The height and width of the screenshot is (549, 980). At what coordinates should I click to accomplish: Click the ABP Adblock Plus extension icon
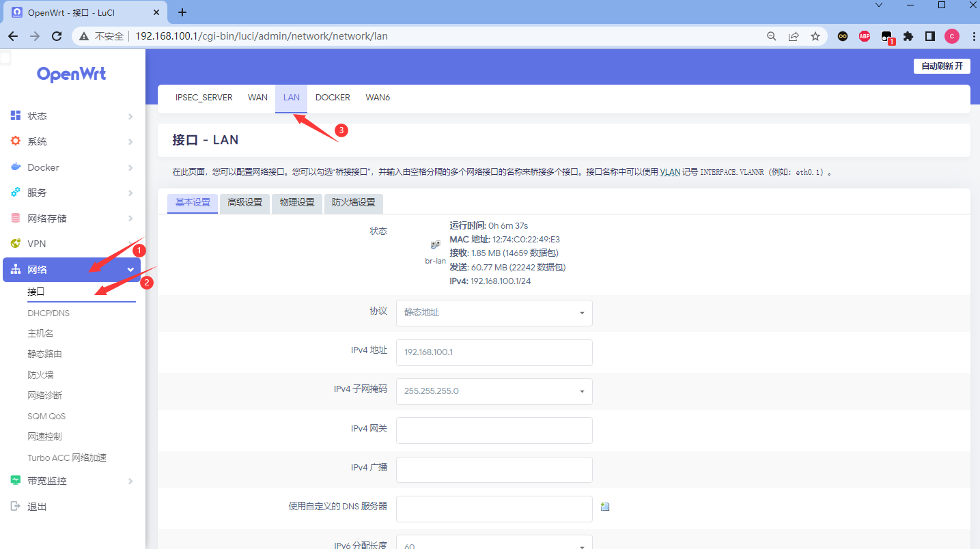(x=865, y=36)
